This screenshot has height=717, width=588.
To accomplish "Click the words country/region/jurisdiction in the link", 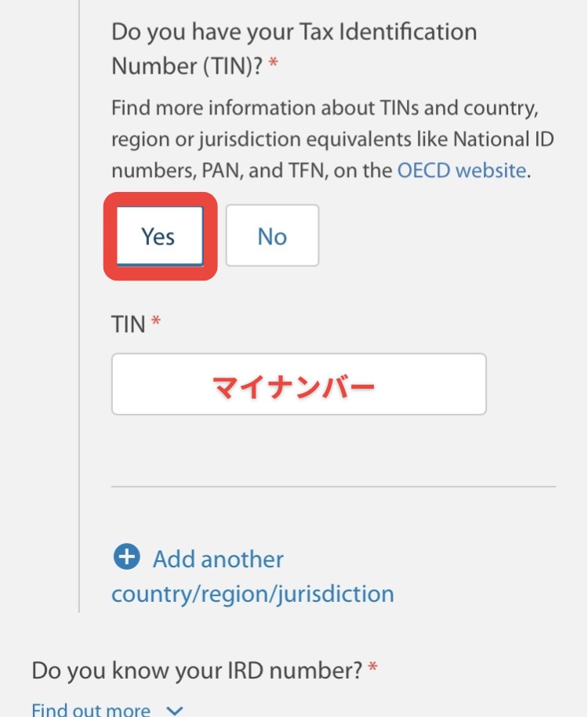I will [252, 593].
